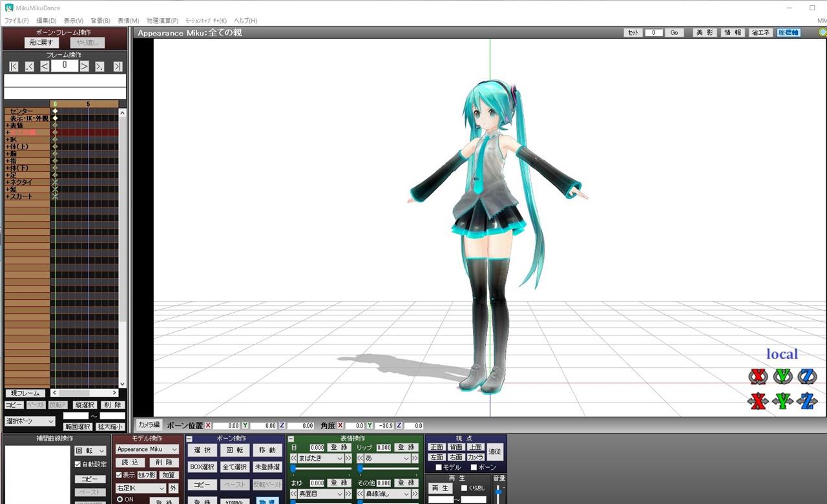Open the 物理演算(P) menu

tap(162, 21)
